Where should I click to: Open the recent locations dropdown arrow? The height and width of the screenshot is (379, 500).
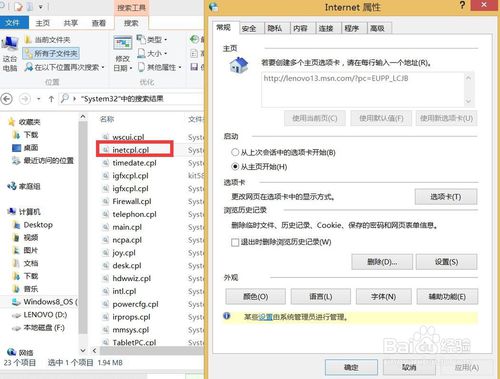[39, 99]
